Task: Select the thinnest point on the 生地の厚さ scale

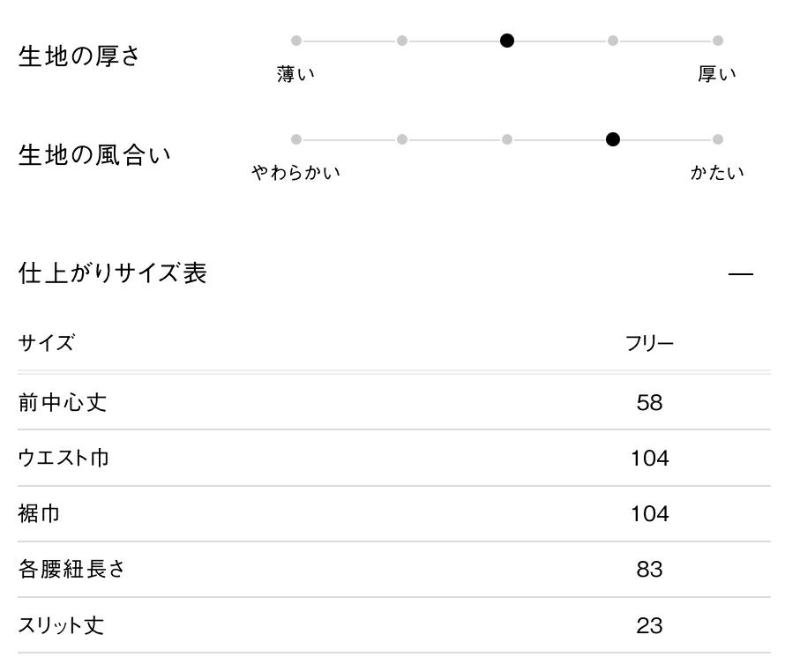Action: (296, 41)
